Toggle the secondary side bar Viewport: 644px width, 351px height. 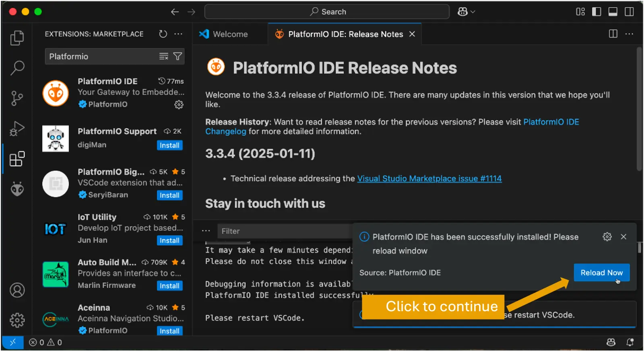(x=629, y=12)
